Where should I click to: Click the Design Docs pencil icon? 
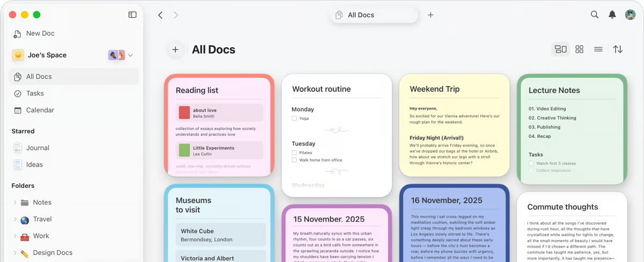coord(25,253)
